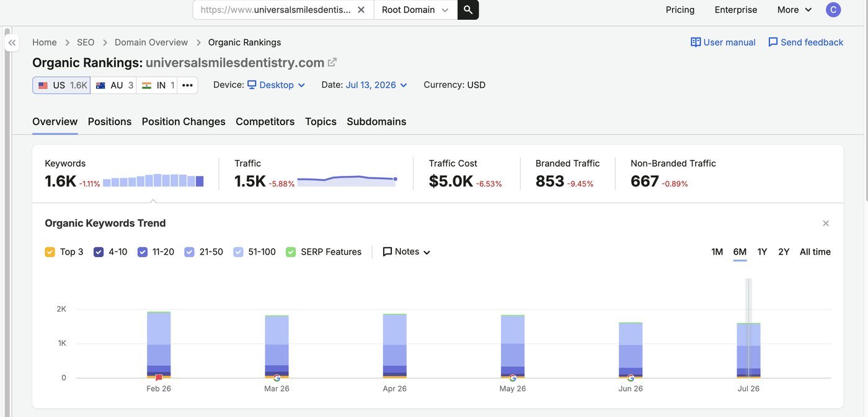Toggle the Top 3 checkbox
This screenshot has width=868, height=417.
pos(50,252)
